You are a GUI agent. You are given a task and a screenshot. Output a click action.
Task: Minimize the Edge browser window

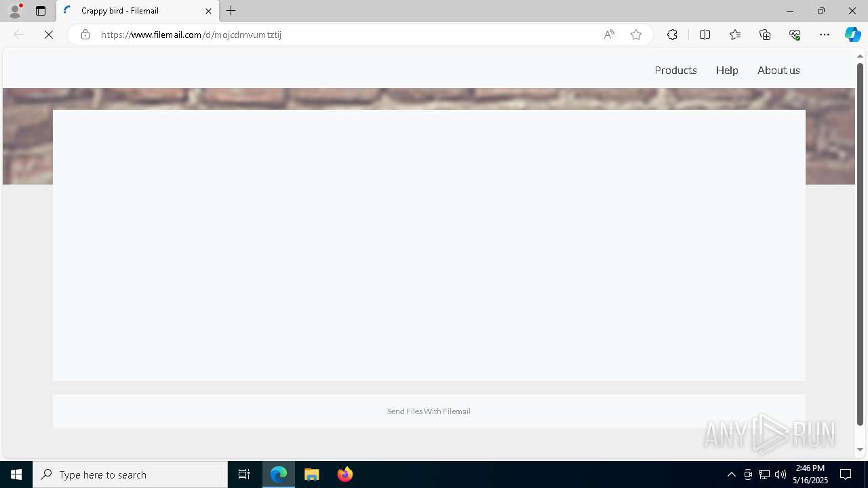(789, 11)
